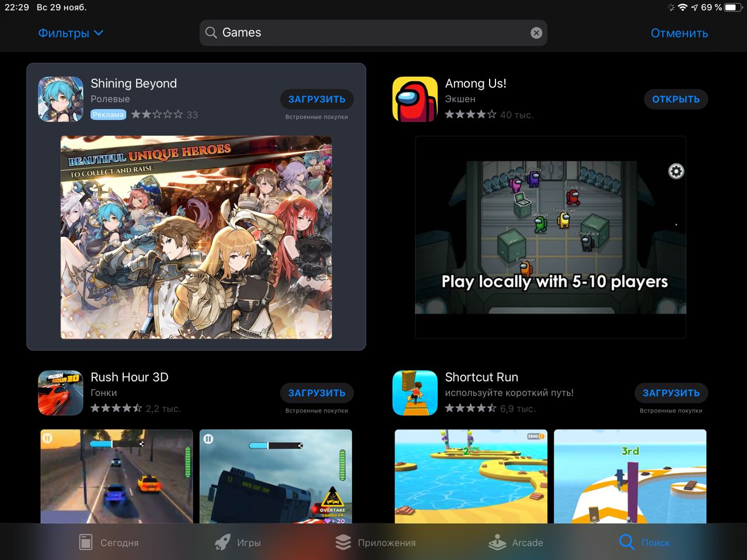Tap Встроенные покупки under Shining Beyond button
Viewport: 747px width, 560px height.
[317, 117]
